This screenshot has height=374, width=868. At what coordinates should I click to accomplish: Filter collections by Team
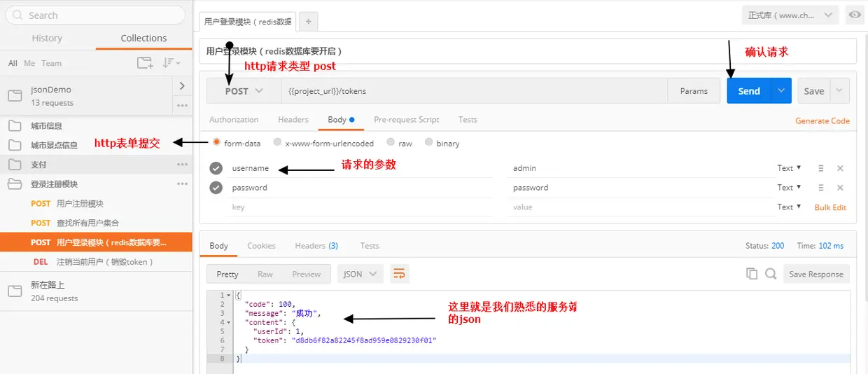coord(51,63)
